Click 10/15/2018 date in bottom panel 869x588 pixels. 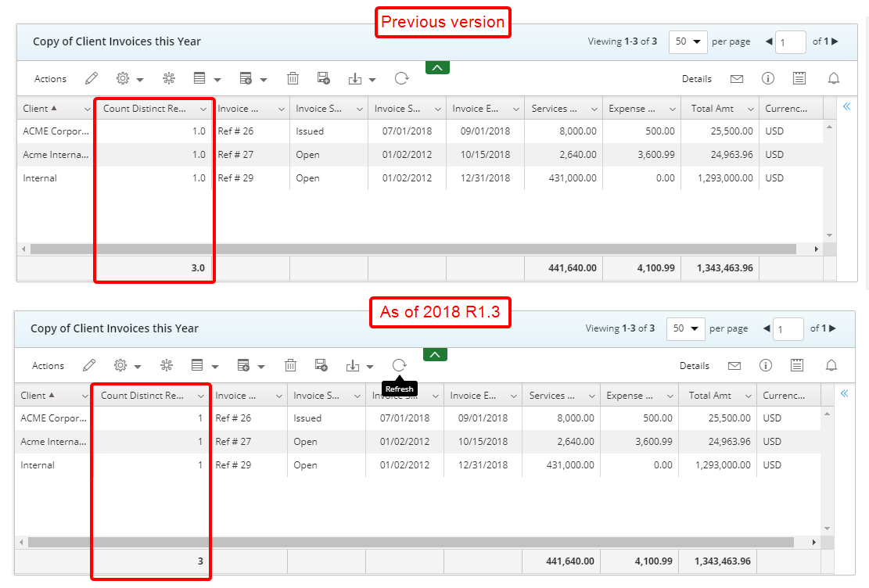click(x=483, y=442)
